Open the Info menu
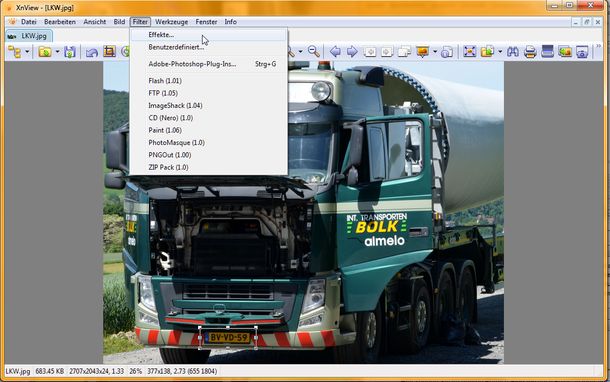 coord(230,22)
